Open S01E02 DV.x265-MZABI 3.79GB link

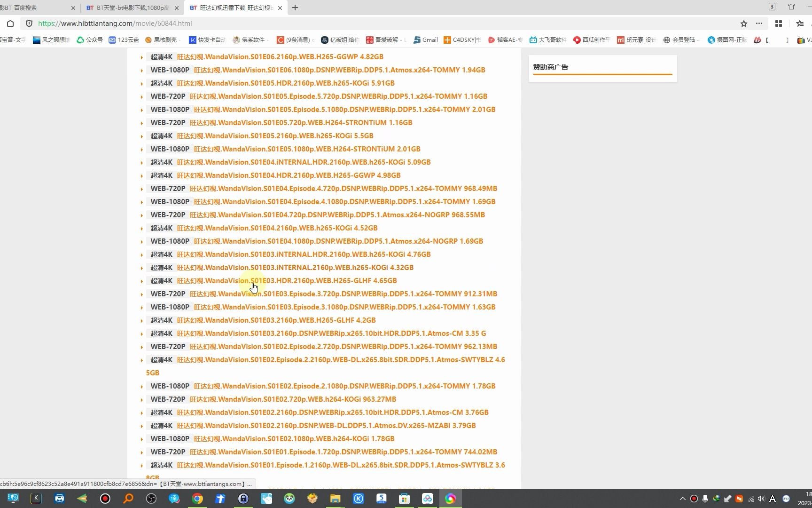click(327, 425)
